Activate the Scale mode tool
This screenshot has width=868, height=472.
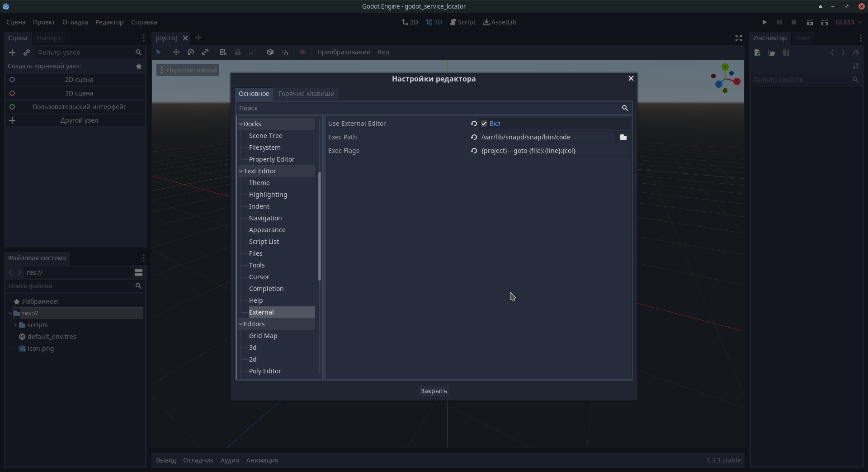(205, 52)
